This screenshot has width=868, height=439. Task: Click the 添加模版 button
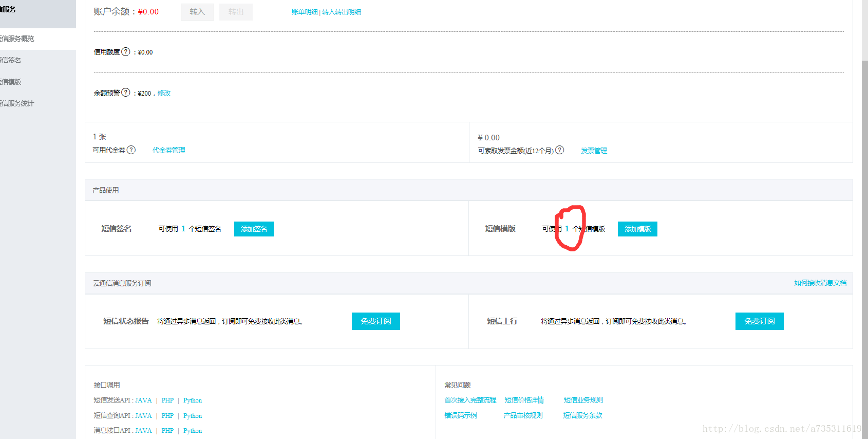pos(637,229)
